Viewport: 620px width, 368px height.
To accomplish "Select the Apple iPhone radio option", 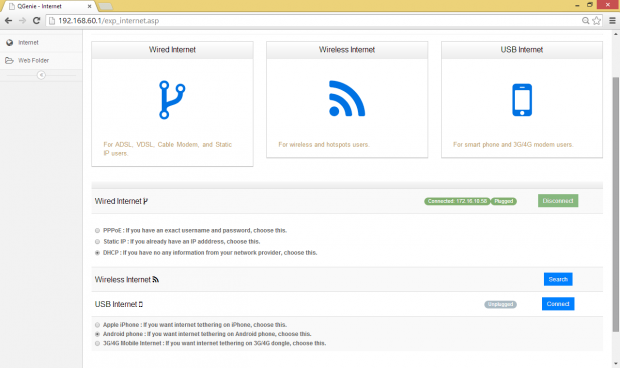I will (x=97, y=325).
